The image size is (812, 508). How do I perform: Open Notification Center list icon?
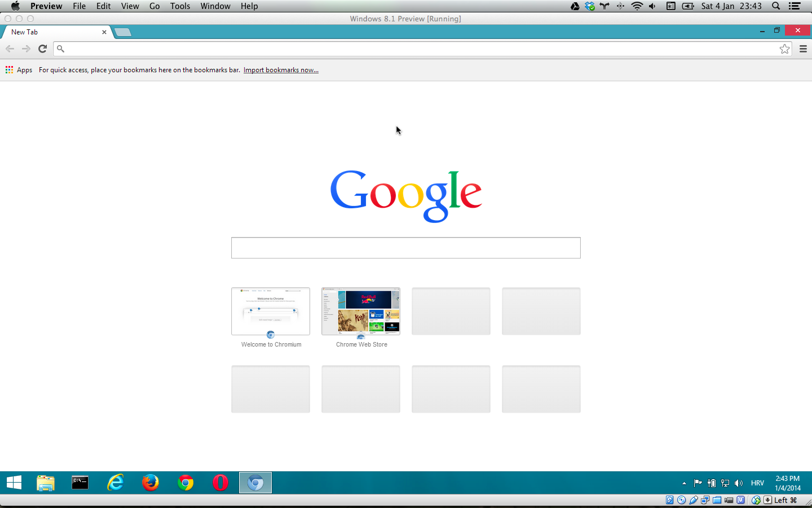pyautogui.click(x=795, y=6)
